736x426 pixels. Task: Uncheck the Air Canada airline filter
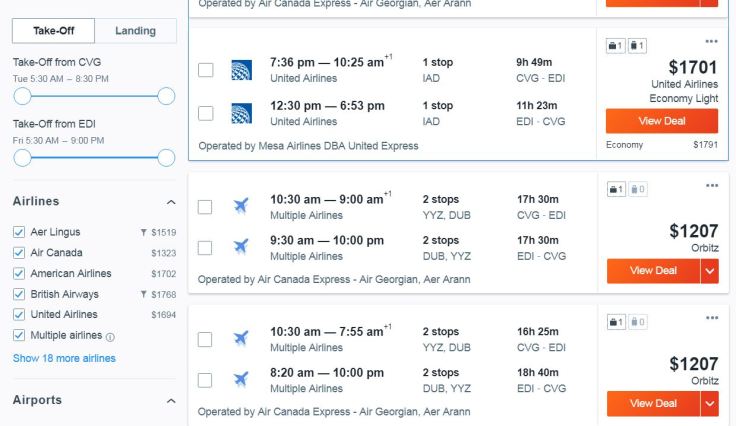click(19, 253)
